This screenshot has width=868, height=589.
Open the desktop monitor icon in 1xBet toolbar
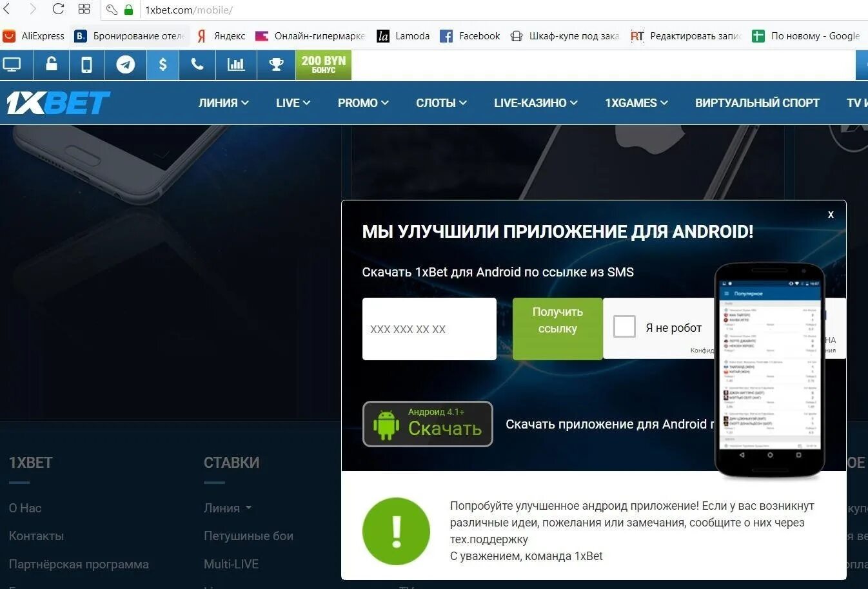(12, 64)
